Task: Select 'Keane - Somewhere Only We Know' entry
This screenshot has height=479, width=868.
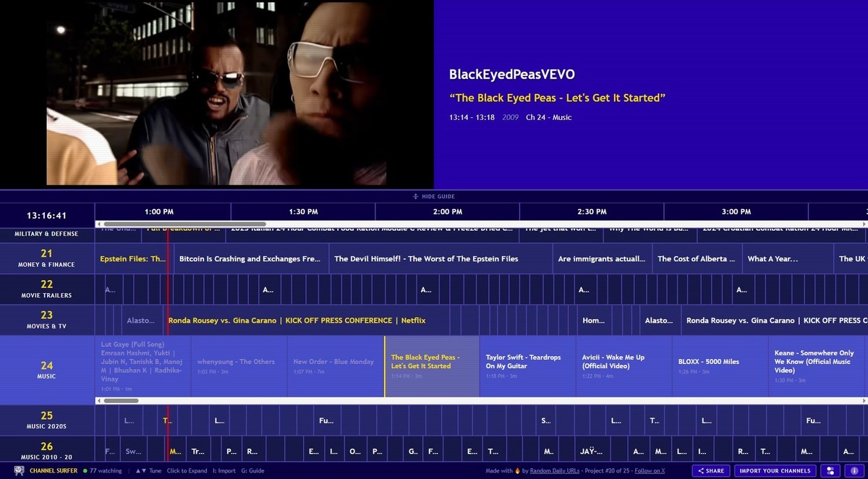Action: [817, 366]
